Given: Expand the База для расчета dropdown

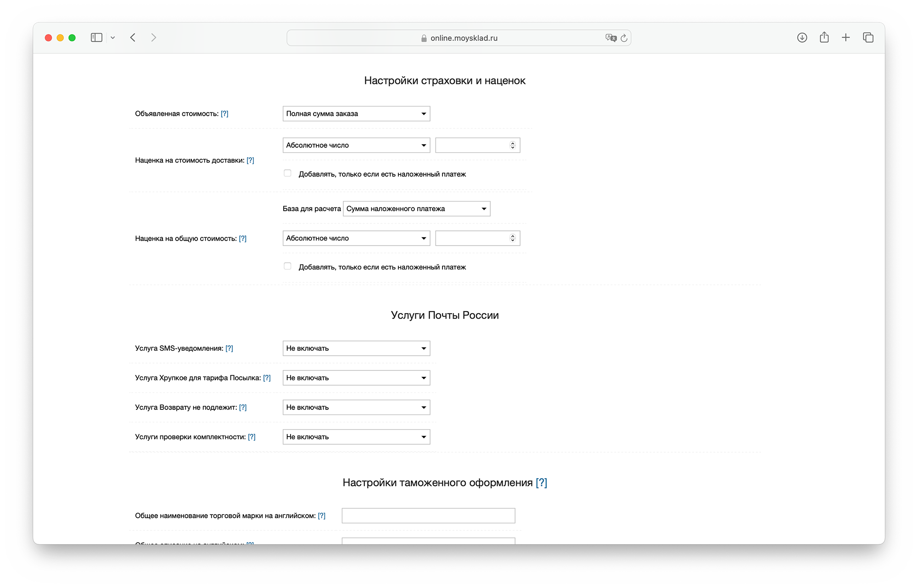Looking at the screenshot, I should (416, 209).
